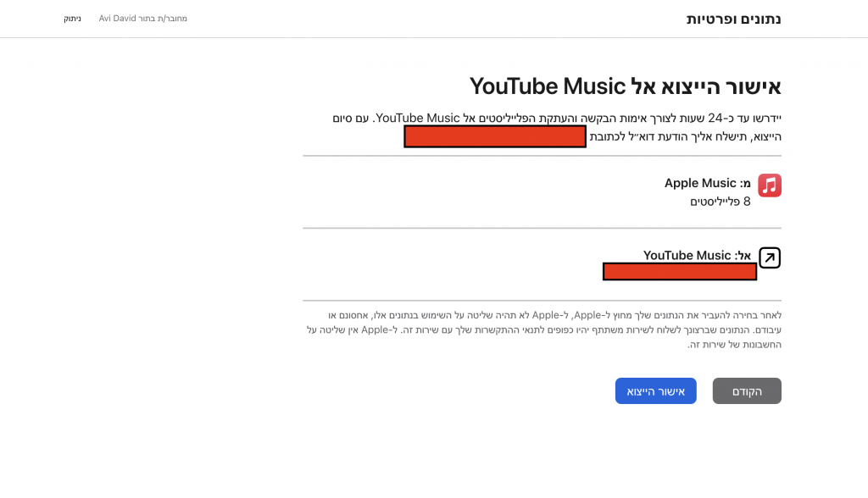Click the YouTube Music export arrow icon
The width and height of the screenshot is (868, 498).
(770, 257)
